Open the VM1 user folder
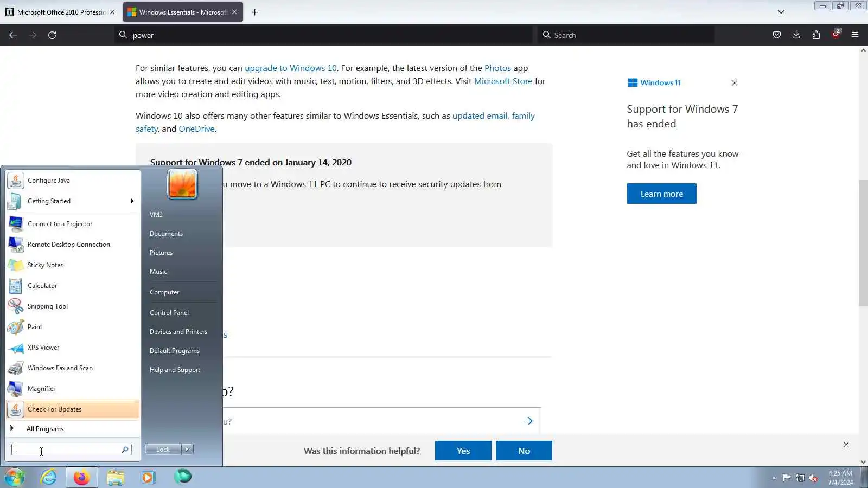 [x=156, y=215]
